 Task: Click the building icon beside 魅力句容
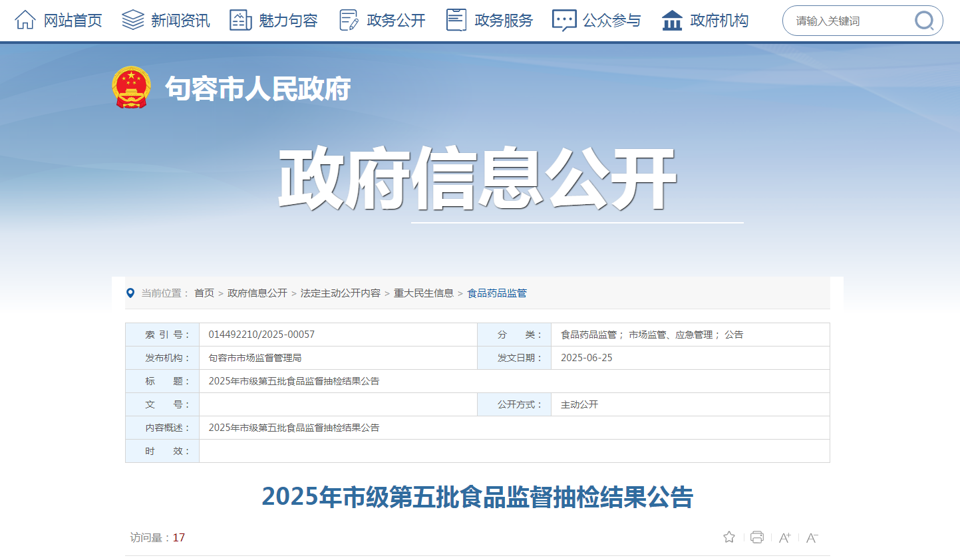[x=240, y=20]
